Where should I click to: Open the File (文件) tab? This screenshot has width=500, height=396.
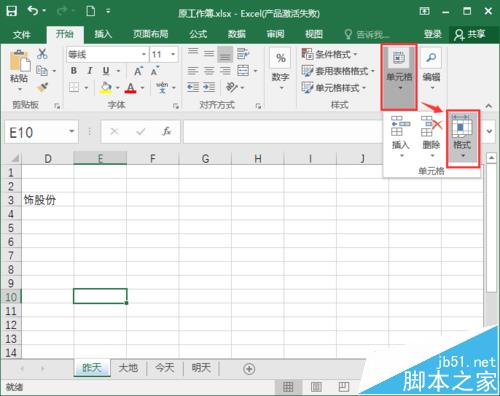click(22, 34)
